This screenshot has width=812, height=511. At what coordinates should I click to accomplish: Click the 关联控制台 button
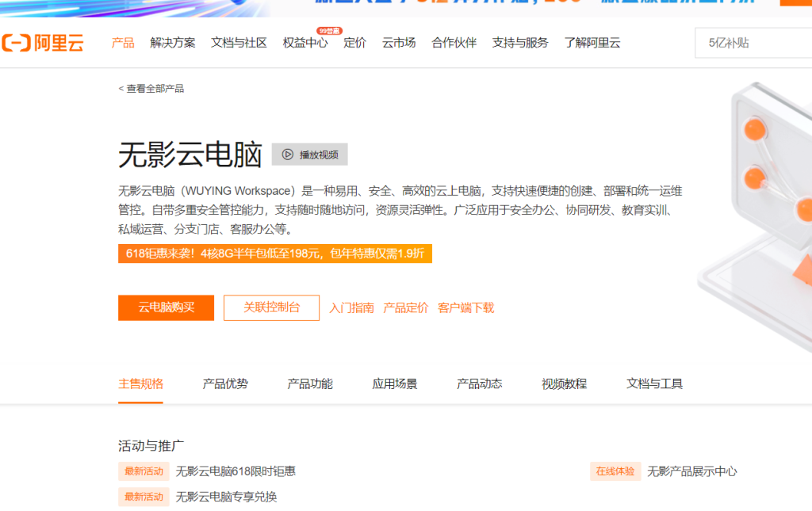[271, 307]
